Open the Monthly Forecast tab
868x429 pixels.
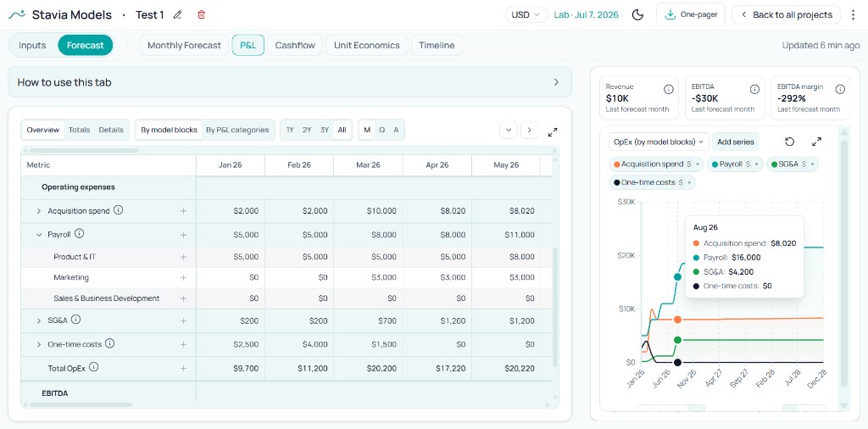[x=184, y=46]
